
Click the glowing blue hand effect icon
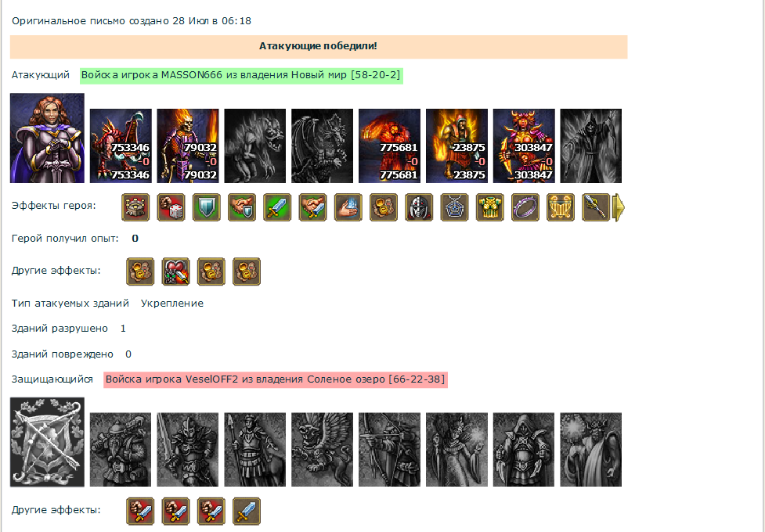tap(348, 207)
